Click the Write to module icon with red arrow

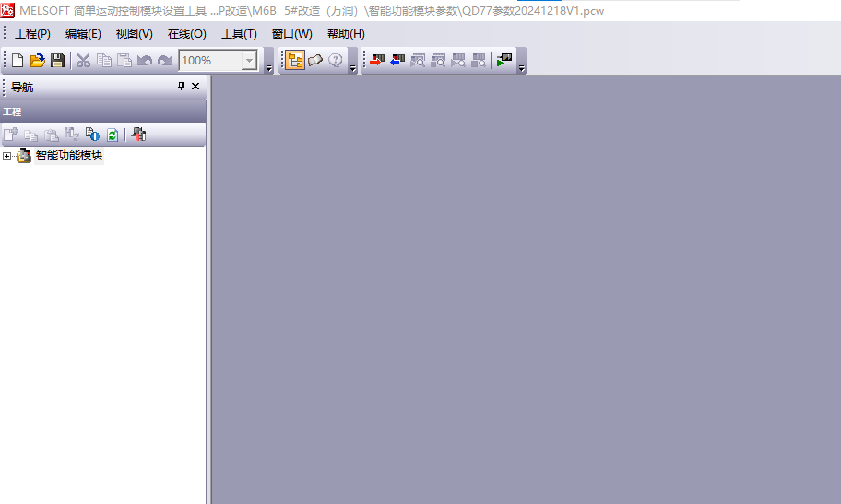click(x=377, y=61)
